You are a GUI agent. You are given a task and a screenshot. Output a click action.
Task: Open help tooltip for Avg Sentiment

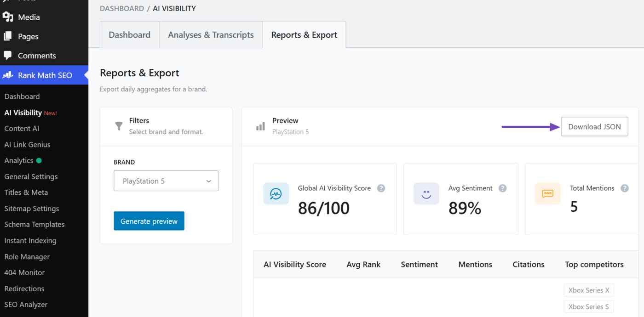[x=503, y=188]
